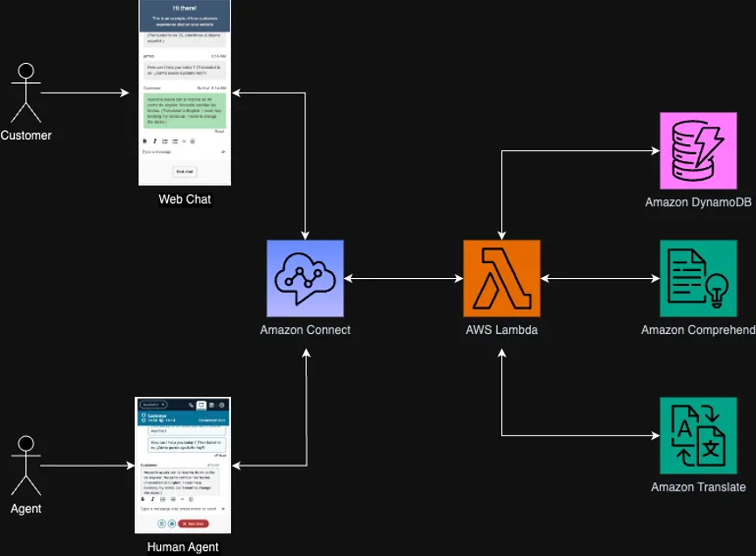Viewport: 756px width, 556px height.
Task: Click numbered list icon in Web Chat
Action: [x=164, y=141]
